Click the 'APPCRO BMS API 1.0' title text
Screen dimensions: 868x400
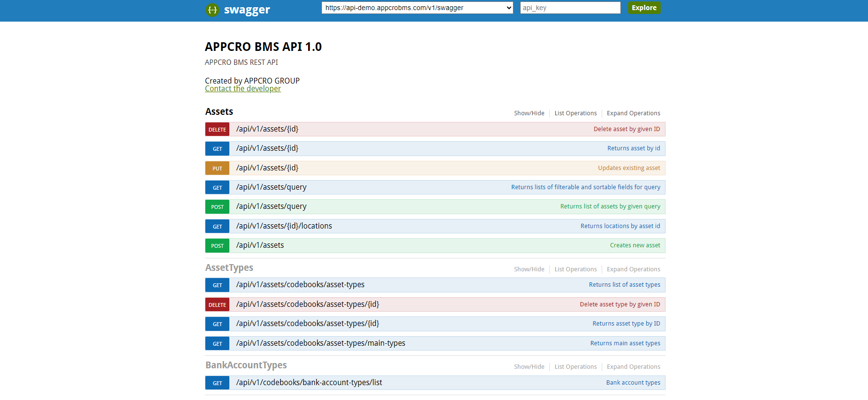[x=263, y=47]
